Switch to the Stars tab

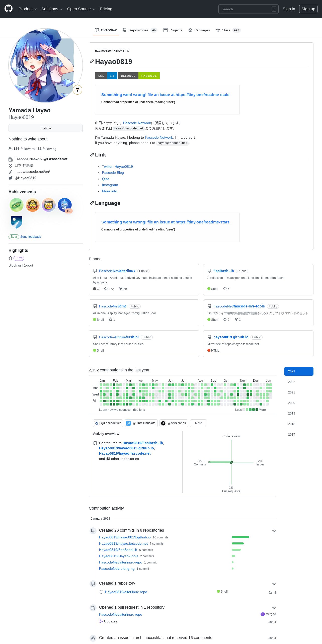(x=228, y=30)
